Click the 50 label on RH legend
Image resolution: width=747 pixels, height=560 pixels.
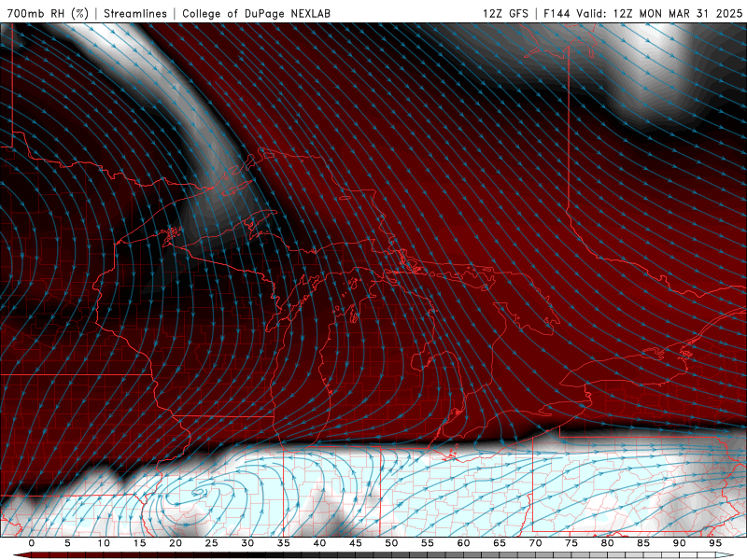point(391,543)
